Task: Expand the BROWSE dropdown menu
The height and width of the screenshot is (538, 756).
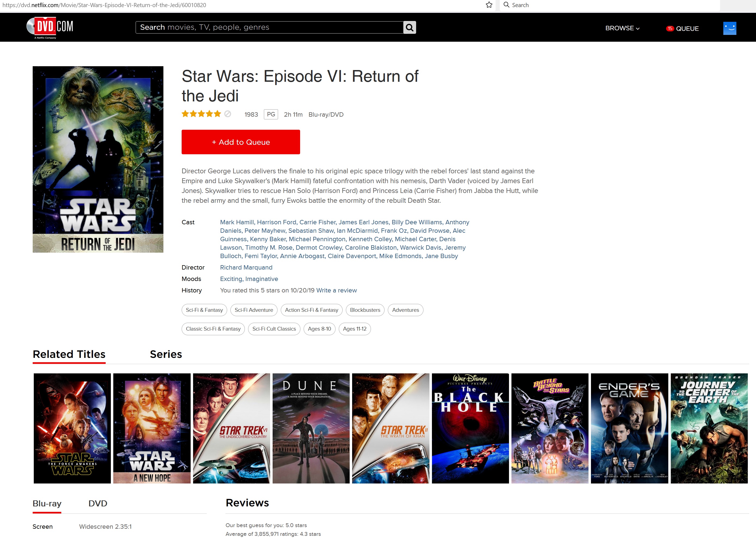Action: pyautogui.click(x=622, y=28)
